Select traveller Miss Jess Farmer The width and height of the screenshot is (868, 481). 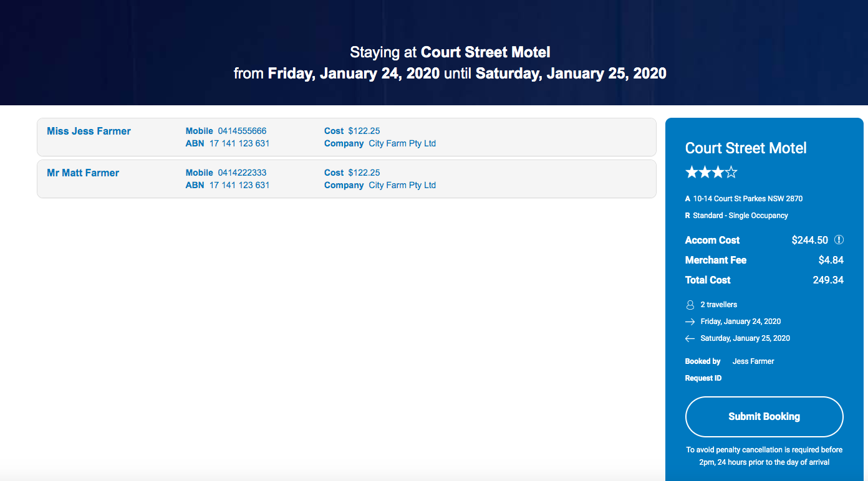pyautogui.click(x=89, y=131)
